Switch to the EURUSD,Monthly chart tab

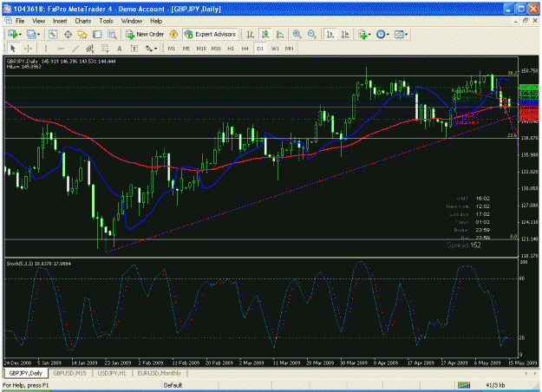(159, 373)
